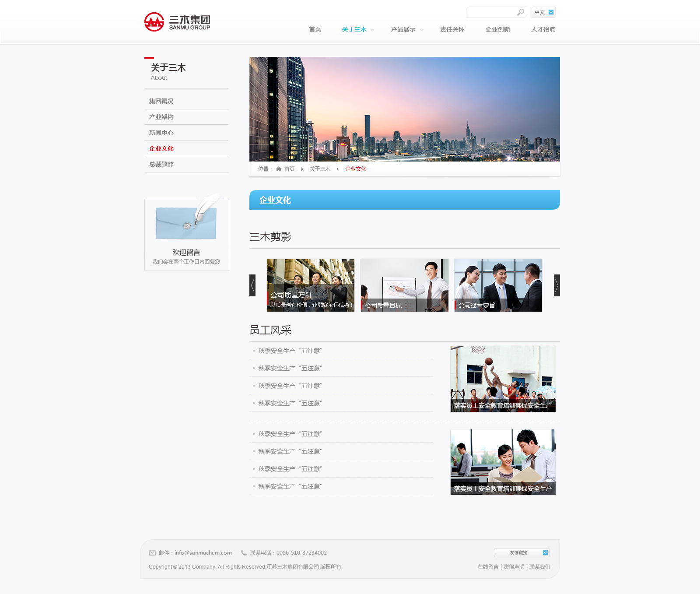Click the 企业文化 blue title bar

tap(405, 200)
